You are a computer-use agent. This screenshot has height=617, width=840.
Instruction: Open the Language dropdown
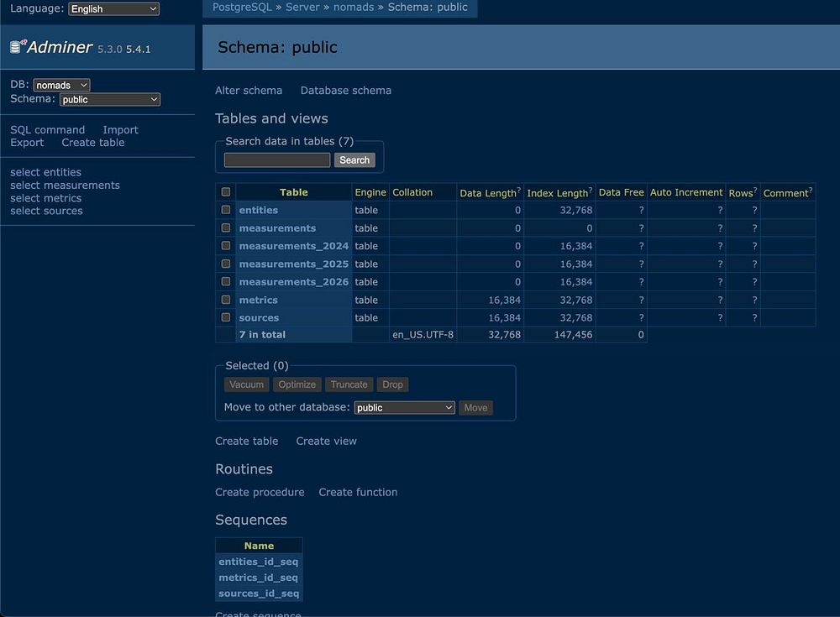113,8
